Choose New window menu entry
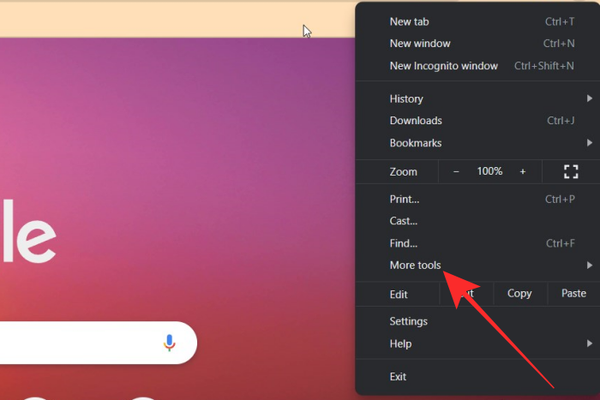Viewport: 600px width, 400px height. pyautogui.click(x=420, y=44)
